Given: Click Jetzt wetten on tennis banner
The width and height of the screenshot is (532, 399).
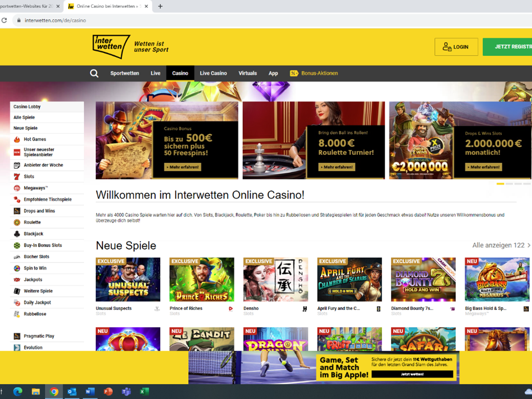Looking at the screenshot, I should tap(412, 374).
